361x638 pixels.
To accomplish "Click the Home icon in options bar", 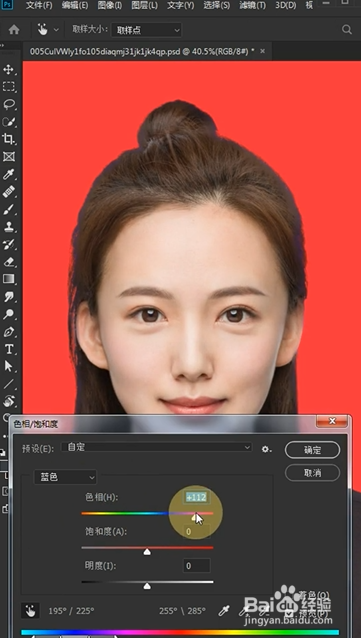I will click(x=14, y=30).
